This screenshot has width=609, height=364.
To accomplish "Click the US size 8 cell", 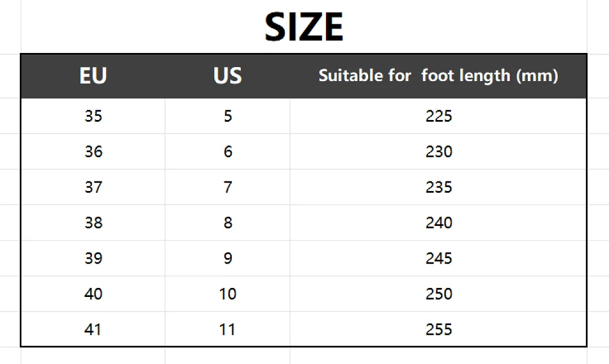I will coord(228,223).
